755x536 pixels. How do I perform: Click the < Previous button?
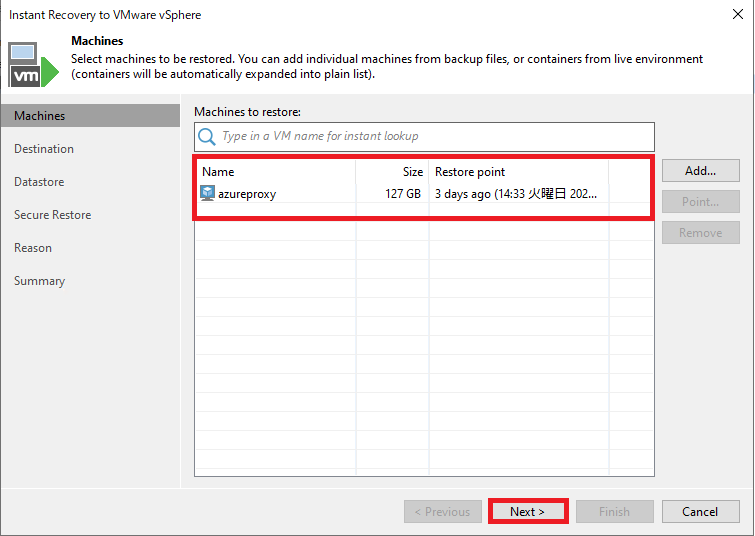(x=443, y=511)
